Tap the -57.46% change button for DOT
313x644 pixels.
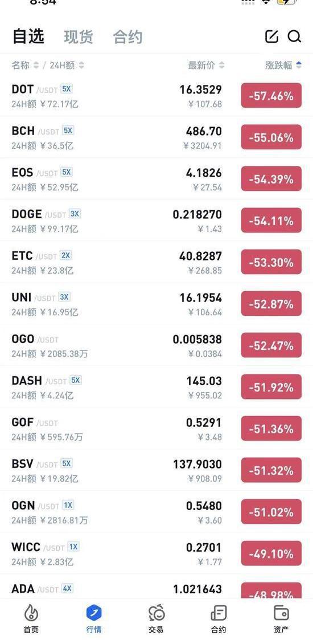pos(271,96)
